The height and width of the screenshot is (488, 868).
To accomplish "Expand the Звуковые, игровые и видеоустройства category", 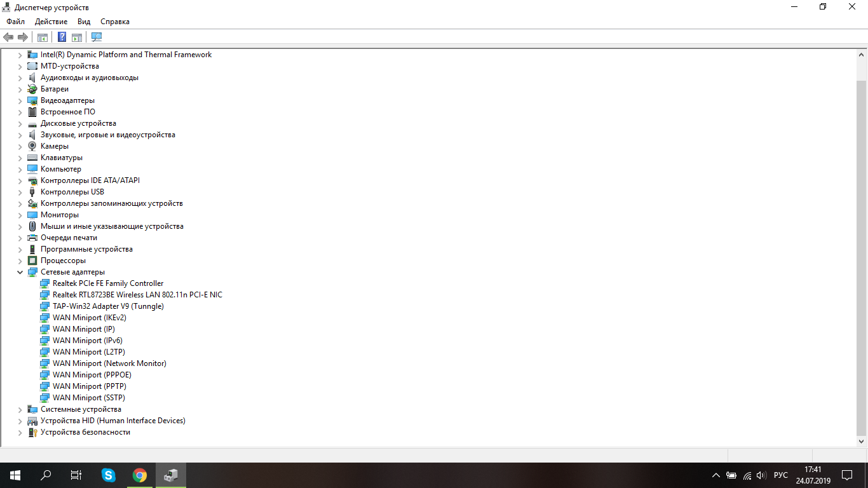I will tap(20, 135).
